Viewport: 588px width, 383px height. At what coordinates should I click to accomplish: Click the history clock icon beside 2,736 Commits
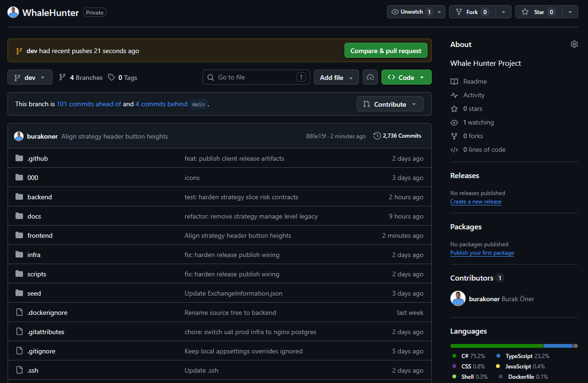[377, 136]
